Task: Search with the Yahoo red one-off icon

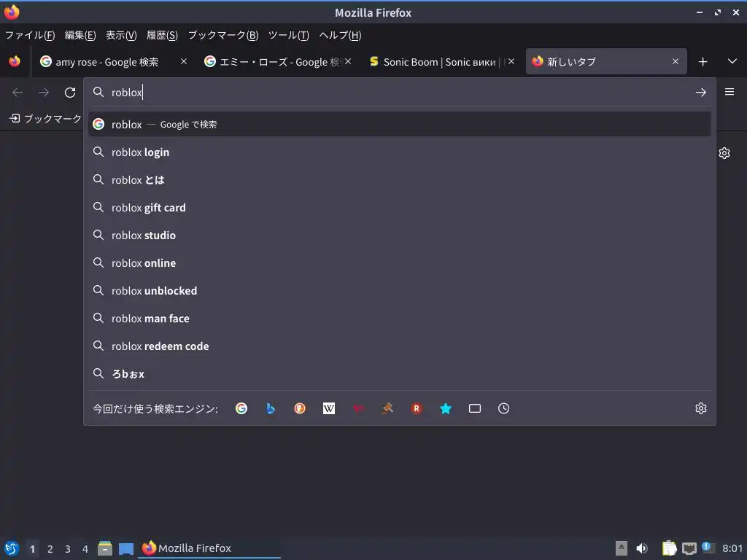Action: coord(358,408)
